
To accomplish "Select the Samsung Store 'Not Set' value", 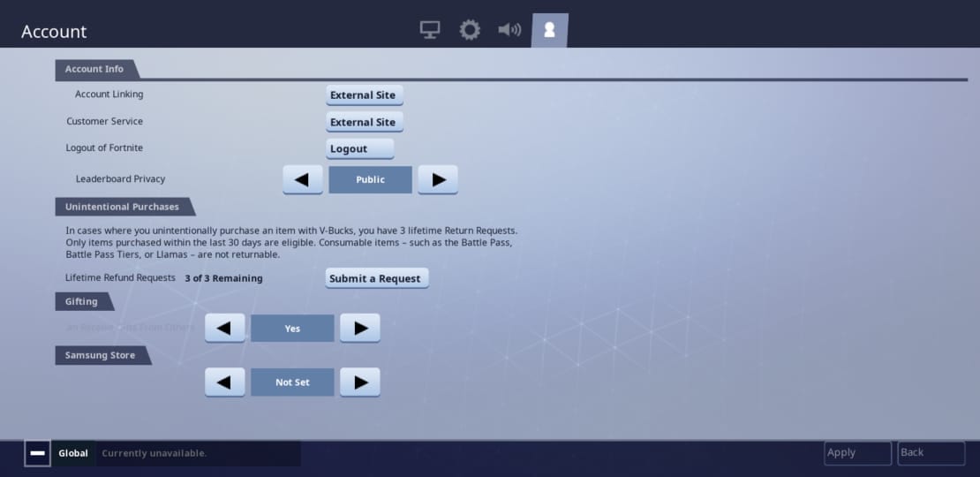I will coord(292,382).
